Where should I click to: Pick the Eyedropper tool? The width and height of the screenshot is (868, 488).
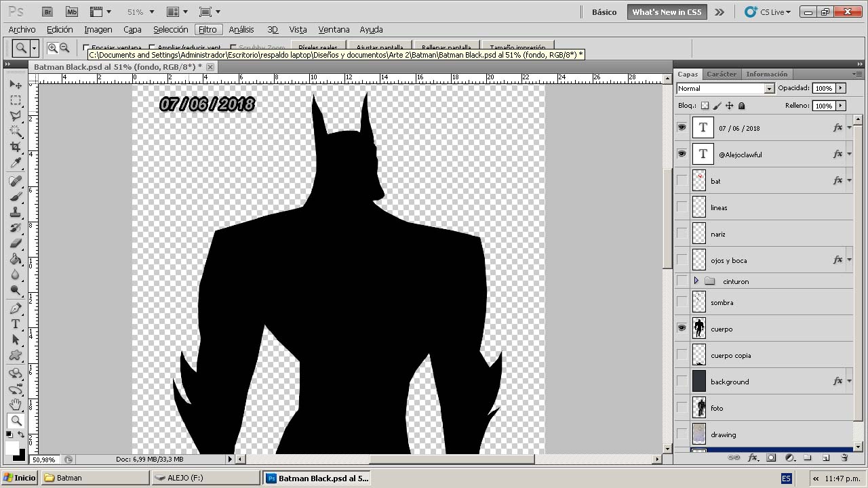point(16,163)
